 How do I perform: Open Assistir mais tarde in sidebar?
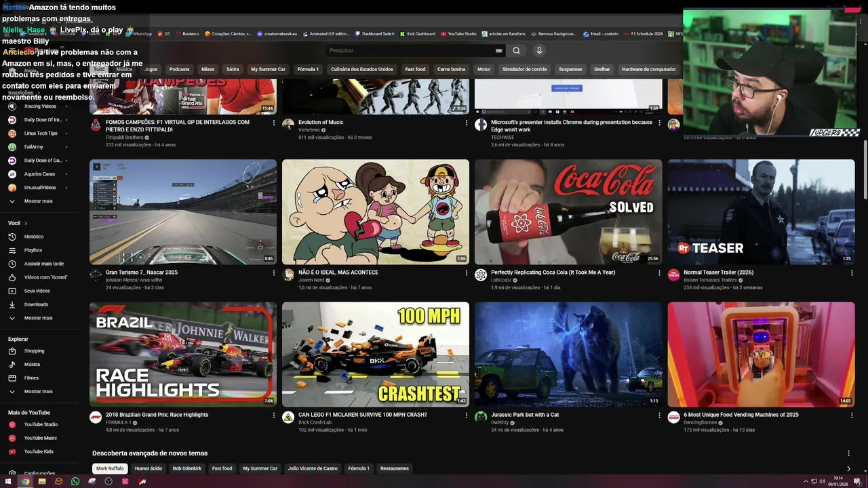point(44,264)
